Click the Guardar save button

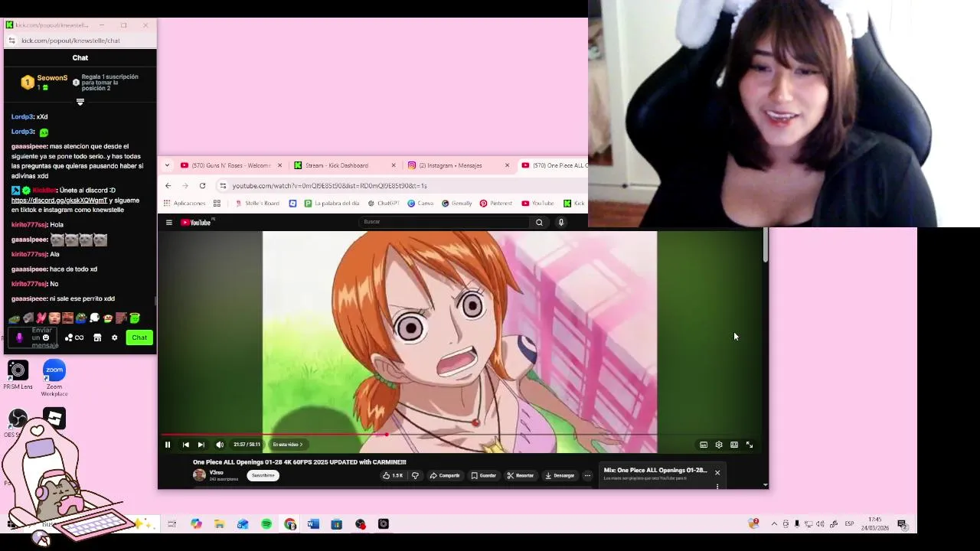point(484,475)
